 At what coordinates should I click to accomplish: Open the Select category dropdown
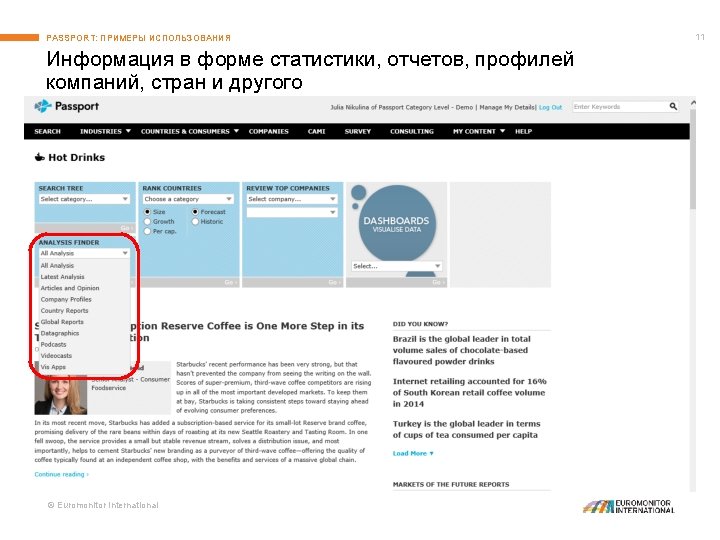point(84,199)
